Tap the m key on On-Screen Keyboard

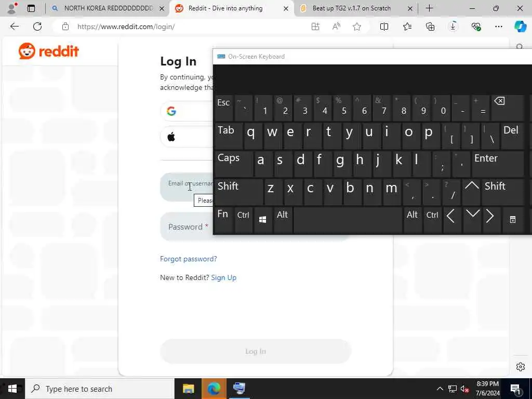pyautogui.click(x=392, y=192)
